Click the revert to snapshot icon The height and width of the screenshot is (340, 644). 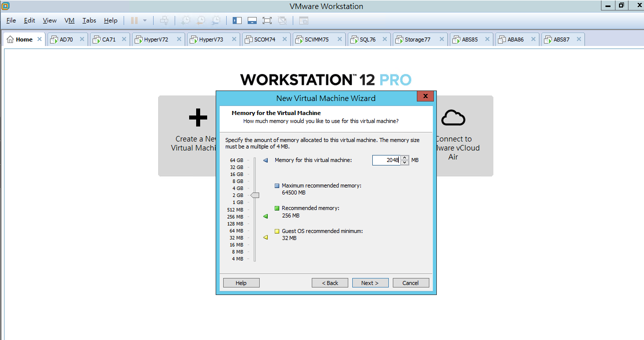coord(201,20)
